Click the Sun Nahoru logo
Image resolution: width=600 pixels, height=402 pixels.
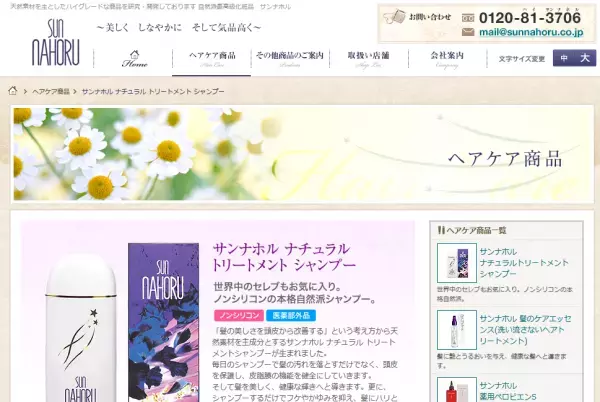tap(56, 42)
